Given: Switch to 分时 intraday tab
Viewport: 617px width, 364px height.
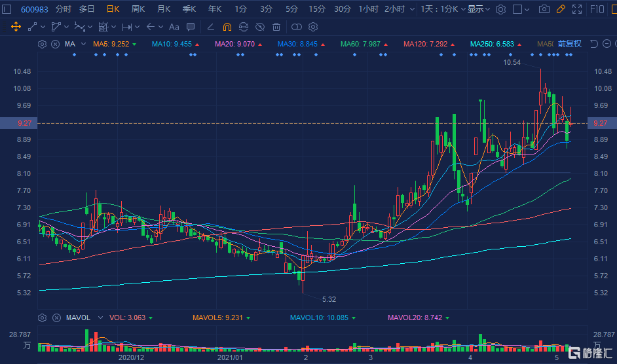Looking at the screenshot, I should click(64, 9).
